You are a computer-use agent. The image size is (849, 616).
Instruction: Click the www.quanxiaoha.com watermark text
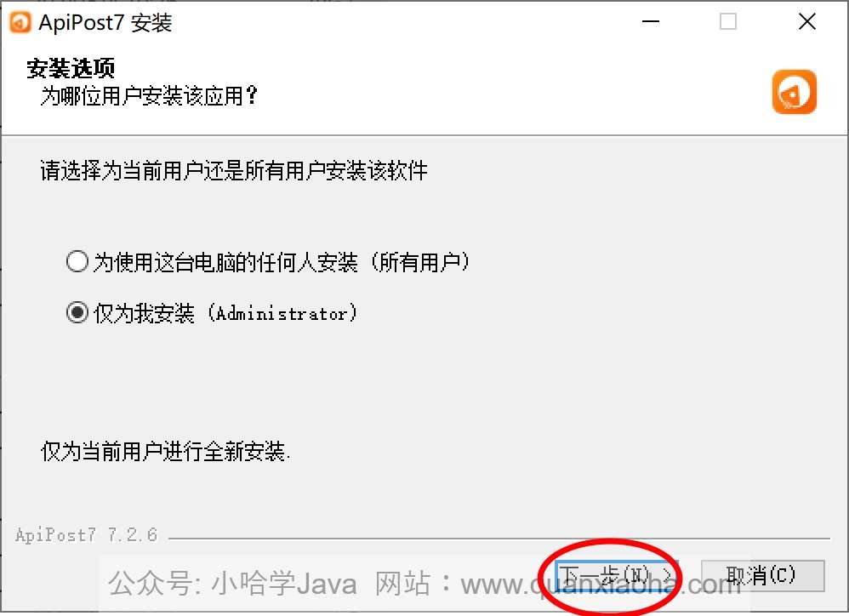coord(600,585)
